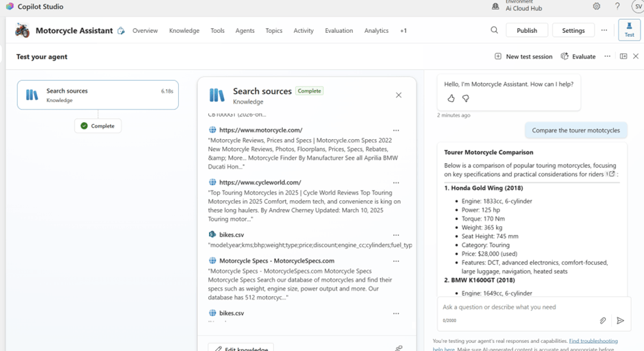644x351 pixels.
Task: Toggle the Test panel button
Action: [x=629, y=30]
